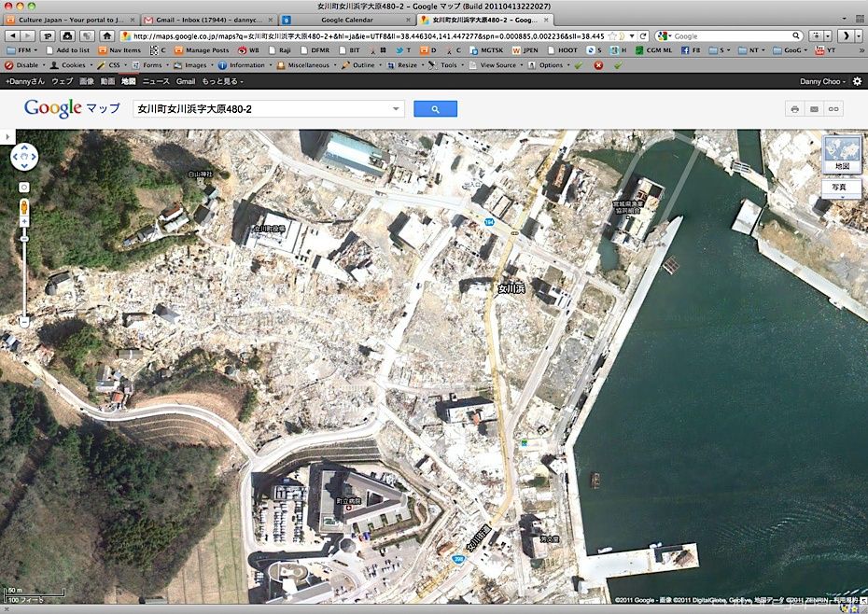Select the Street View pegman icon

(x=24, y=208)
